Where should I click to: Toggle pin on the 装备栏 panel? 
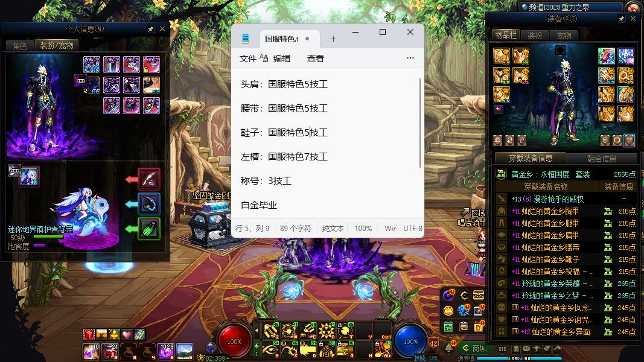click(622, 19)
